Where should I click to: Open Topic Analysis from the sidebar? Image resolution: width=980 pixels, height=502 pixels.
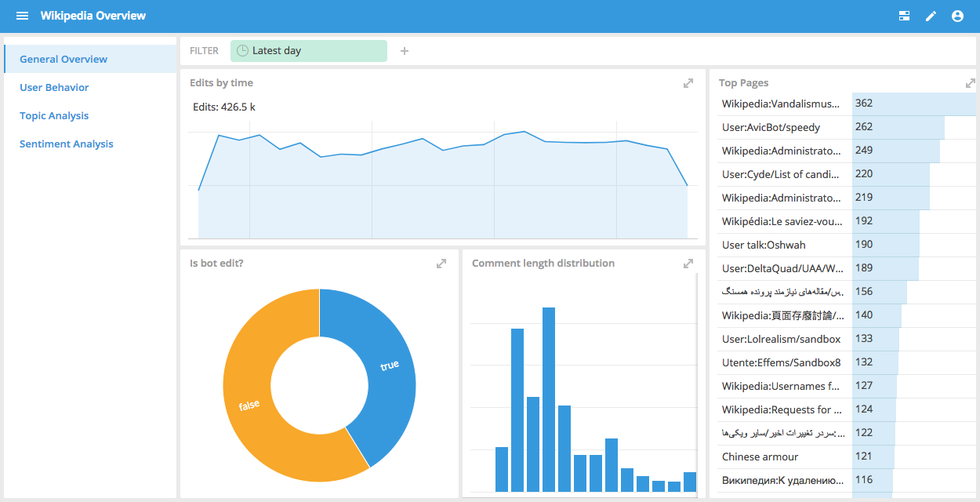[x=90, y=115]
